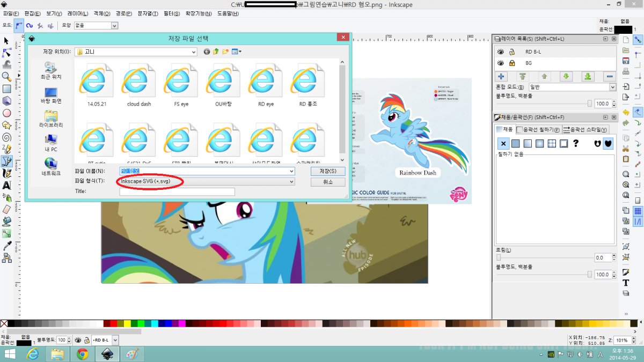Image resolution: width=644 pixels, height=362 pixels.
Task: Set fill to no paint (X)
Action: pyautogui.click(x=503, y=143)
